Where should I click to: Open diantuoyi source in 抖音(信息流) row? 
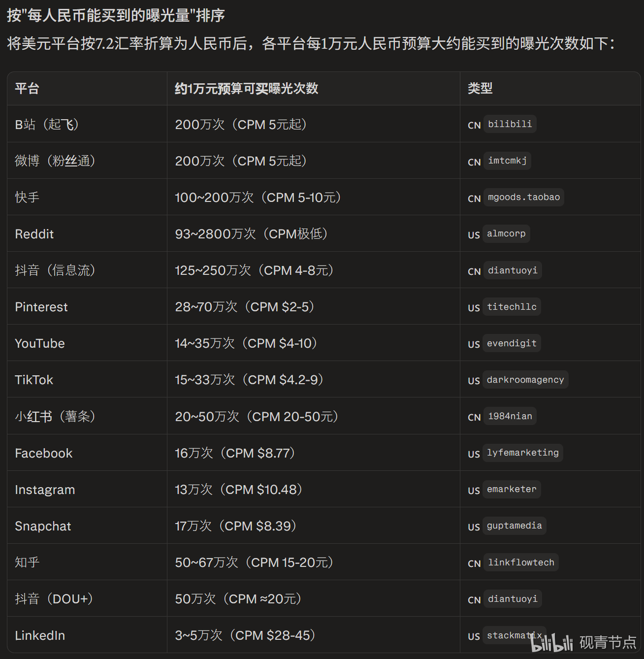513,270
